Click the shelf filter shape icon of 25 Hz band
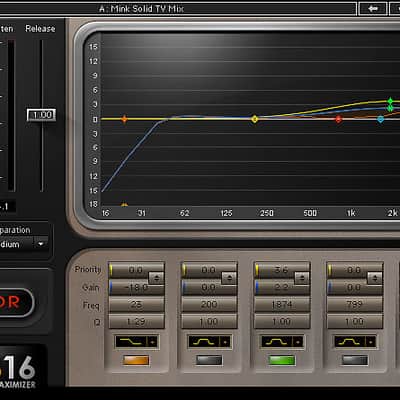This screenshot has width=400, height=400. click(x=131, y=342)
